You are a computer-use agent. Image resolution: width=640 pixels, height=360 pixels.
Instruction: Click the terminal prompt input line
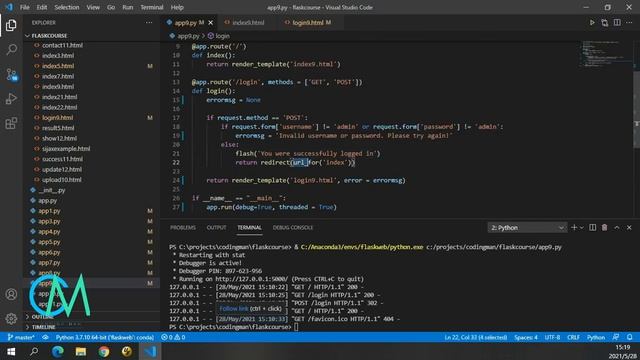click(x=296, y=327)
